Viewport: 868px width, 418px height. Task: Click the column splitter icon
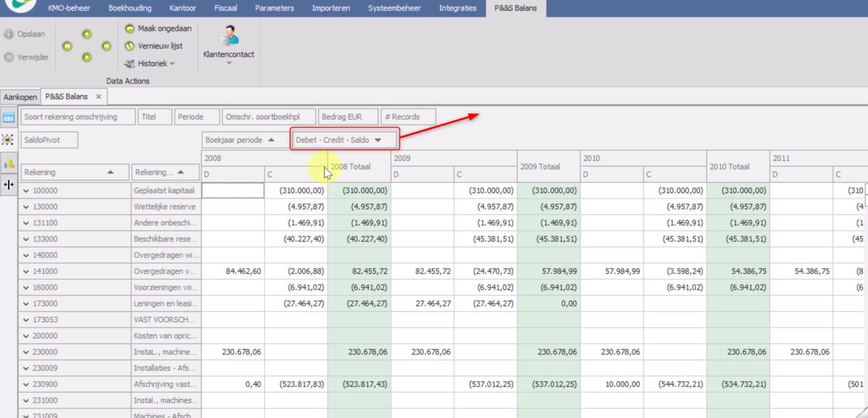[x=9, y=185]
